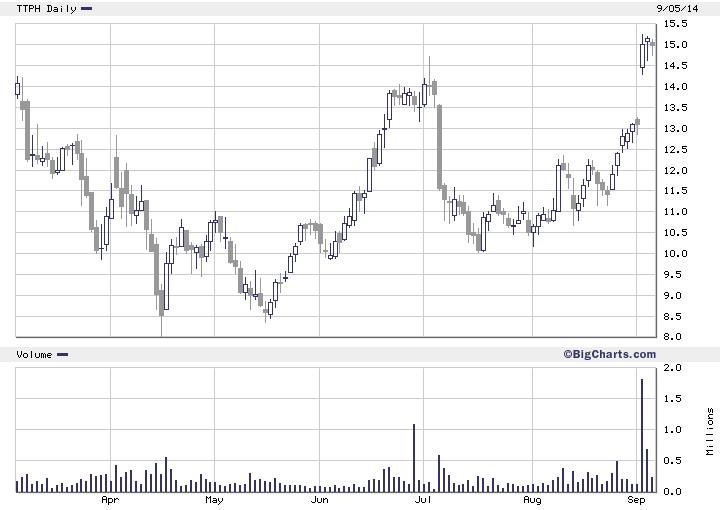This screenshot has height=510, width=720.
Task: Click the 9.0 price axis label
Action: point(675,296)
